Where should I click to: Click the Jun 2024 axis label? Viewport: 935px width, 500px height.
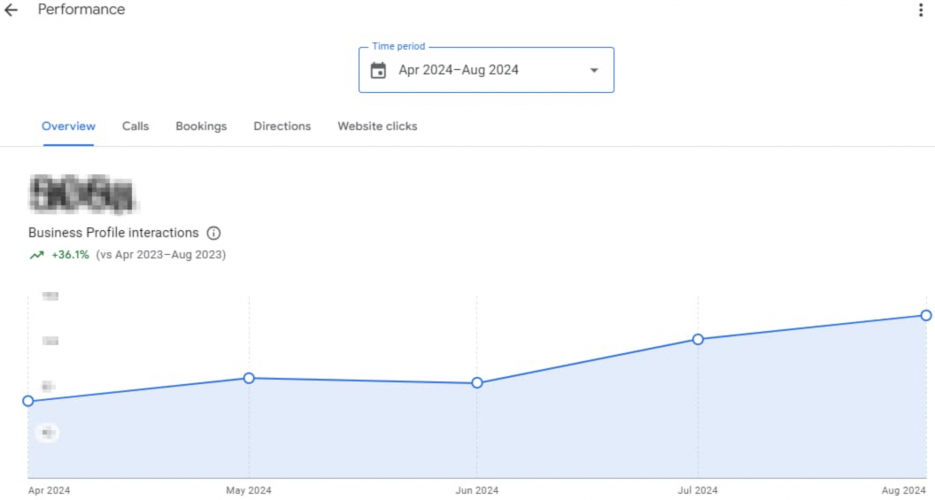pos(477,490)
